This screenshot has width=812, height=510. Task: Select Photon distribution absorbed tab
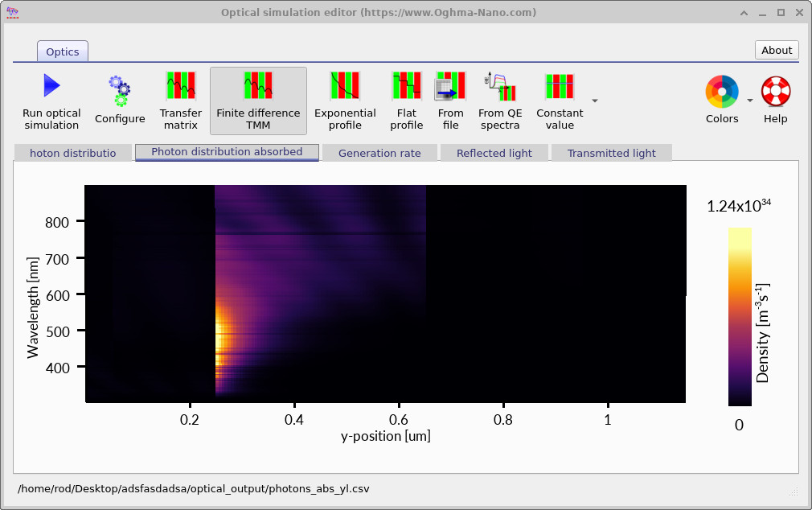coord(227,152)
